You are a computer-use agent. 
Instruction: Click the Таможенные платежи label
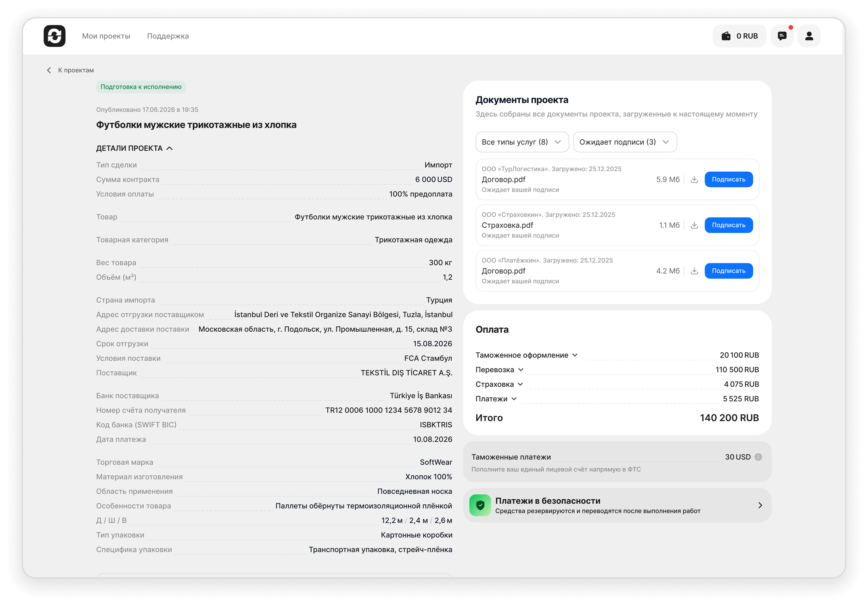coord(511,457)
